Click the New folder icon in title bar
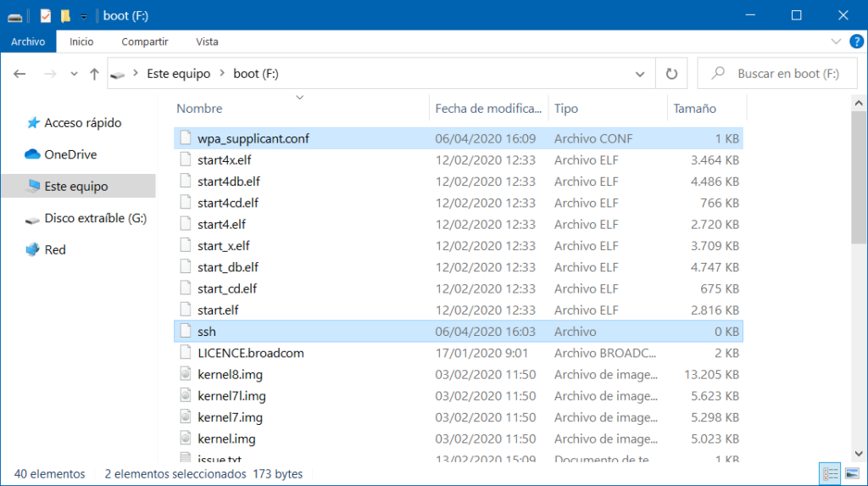 [x=65, y=15]
